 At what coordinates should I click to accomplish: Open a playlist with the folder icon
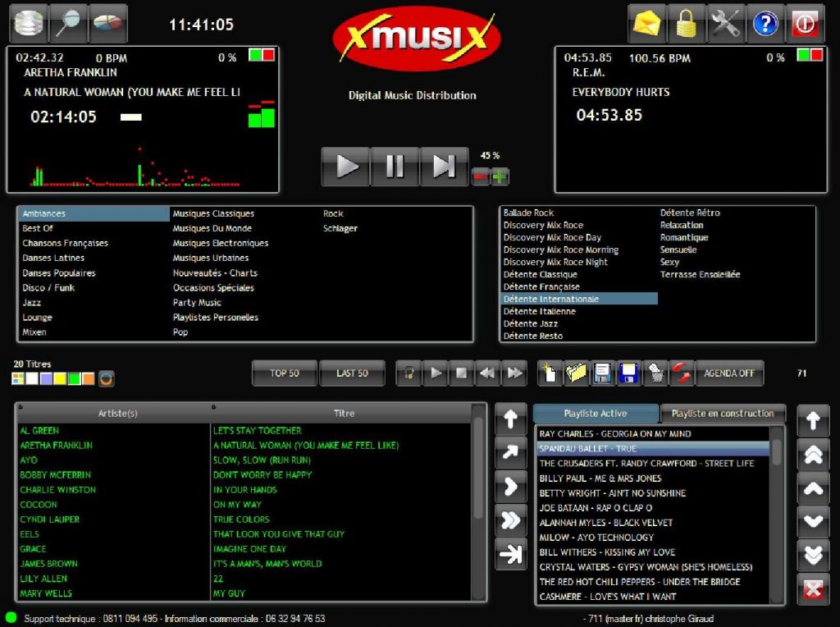pyautogui.click(x=576, y=373)
